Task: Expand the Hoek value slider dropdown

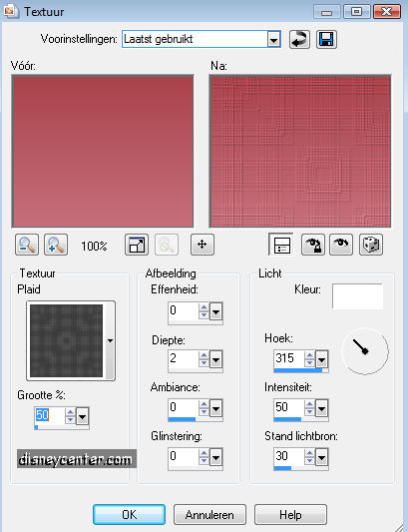Action: click(x=322, y=359)
